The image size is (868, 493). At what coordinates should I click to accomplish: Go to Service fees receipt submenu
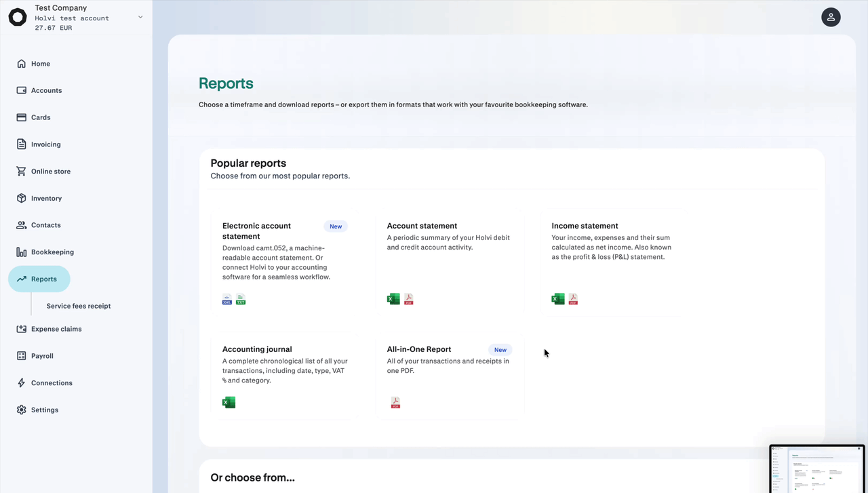[x=79, y=306]
